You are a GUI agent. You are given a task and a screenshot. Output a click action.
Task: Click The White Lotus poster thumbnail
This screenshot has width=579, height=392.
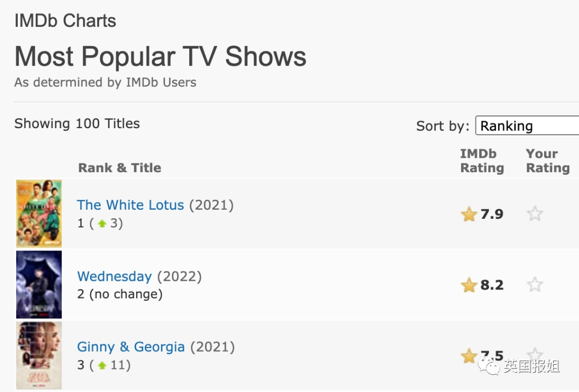point(39,213)
